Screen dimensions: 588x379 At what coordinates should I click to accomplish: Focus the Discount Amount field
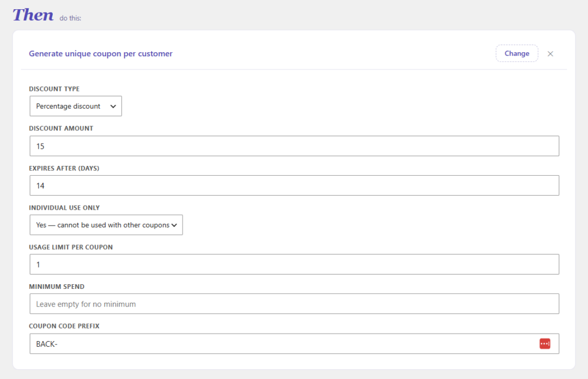(295, 146)
